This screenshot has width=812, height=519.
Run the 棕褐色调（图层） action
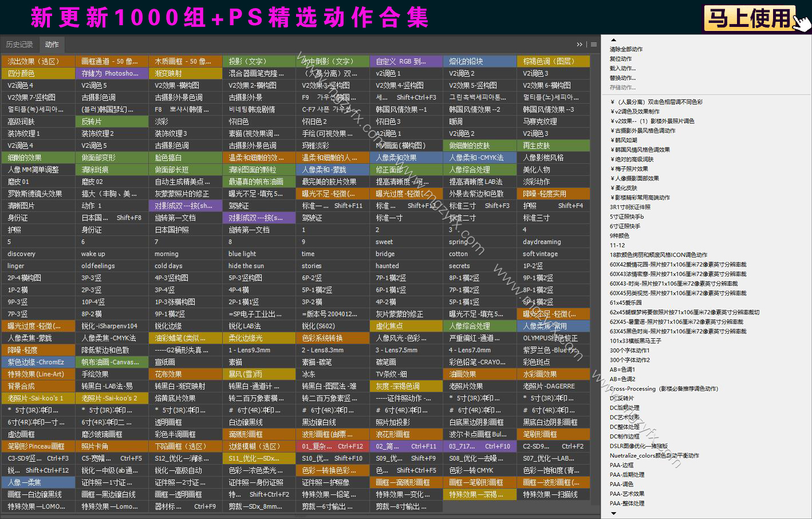tap(553, 61)
